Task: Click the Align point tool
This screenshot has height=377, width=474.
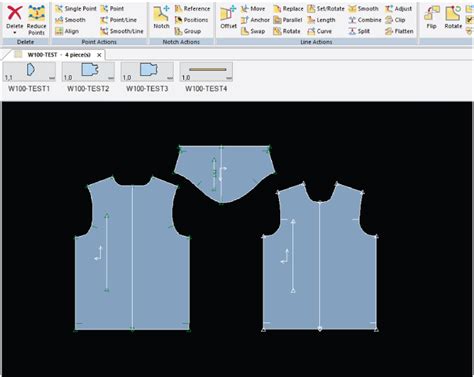Action: pyautogui.click(x=67, y=31)
